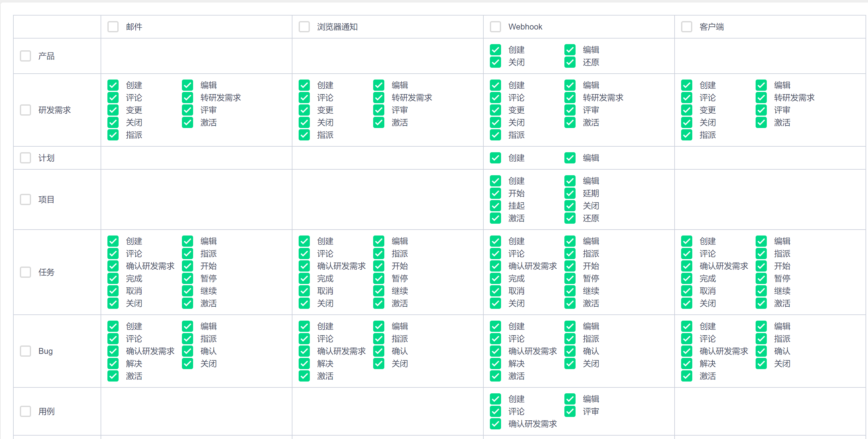Toggle the Webhook column header checkbox
The height and width of the screenshot is (439, 868).
pos(495,27)
